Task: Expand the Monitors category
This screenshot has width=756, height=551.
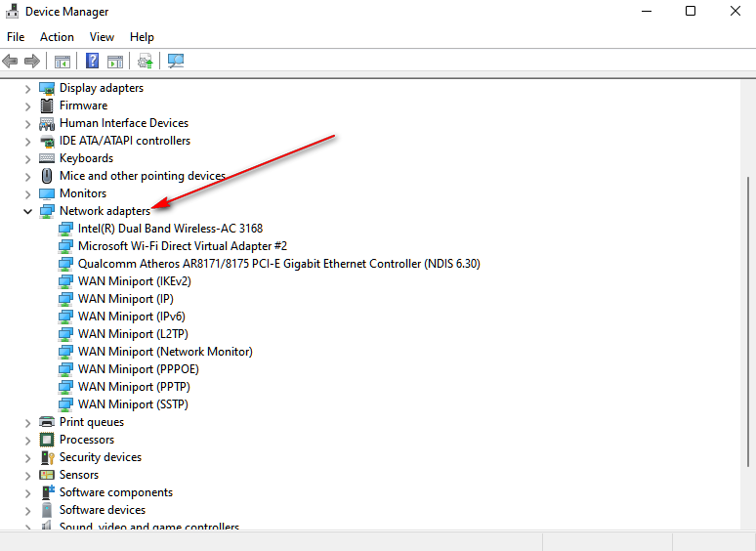Action: tap(28, 194)
